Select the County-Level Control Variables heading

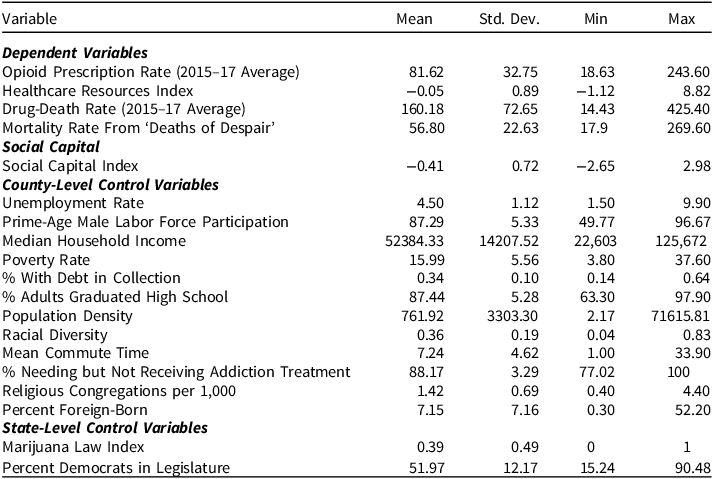[x=110, y=185]
